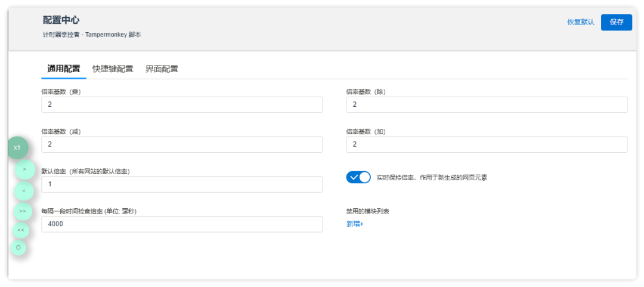
Task: Open the 快捷键配置 tab
Action: 113,69
